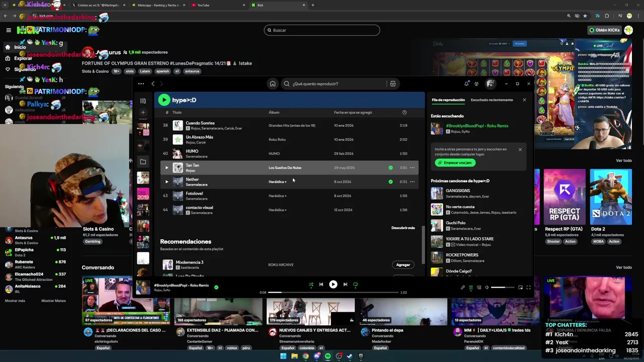Play the Tan Tan track
Image resolution: width=644 pixels, height=362 pixels.
(167, 168)
